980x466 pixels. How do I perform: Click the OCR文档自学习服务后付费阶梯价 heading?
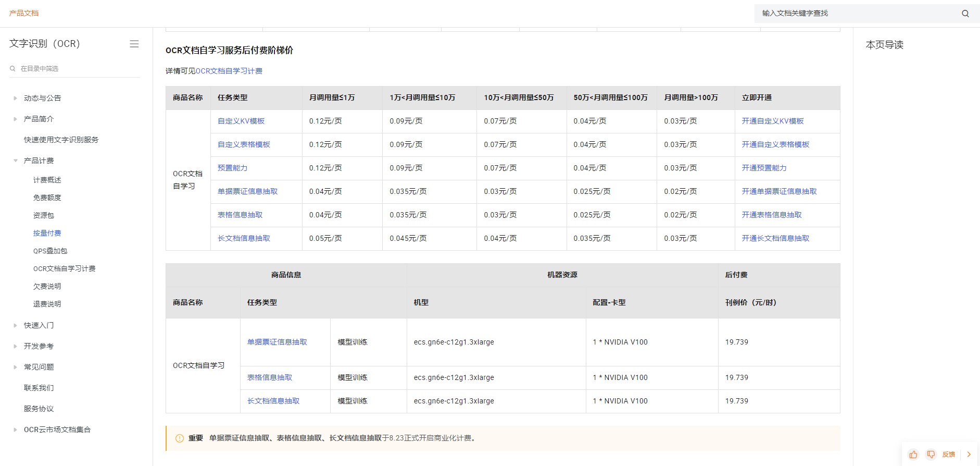229,50
